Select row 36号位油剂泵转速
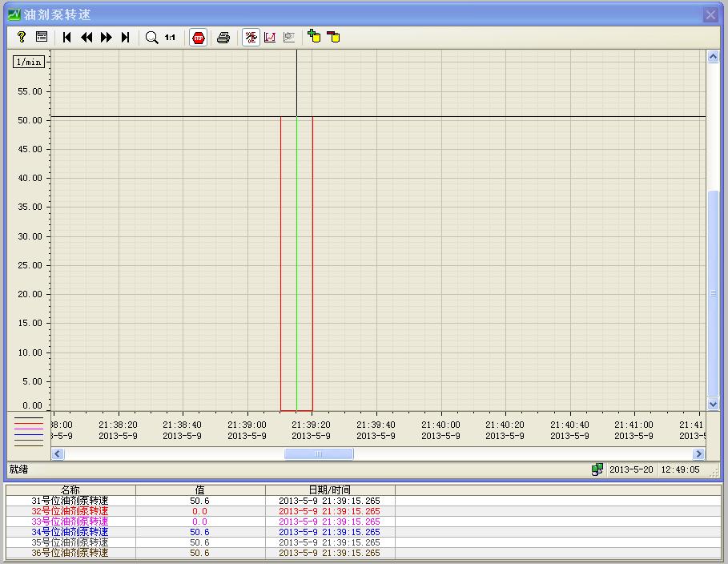 [363, 553]
